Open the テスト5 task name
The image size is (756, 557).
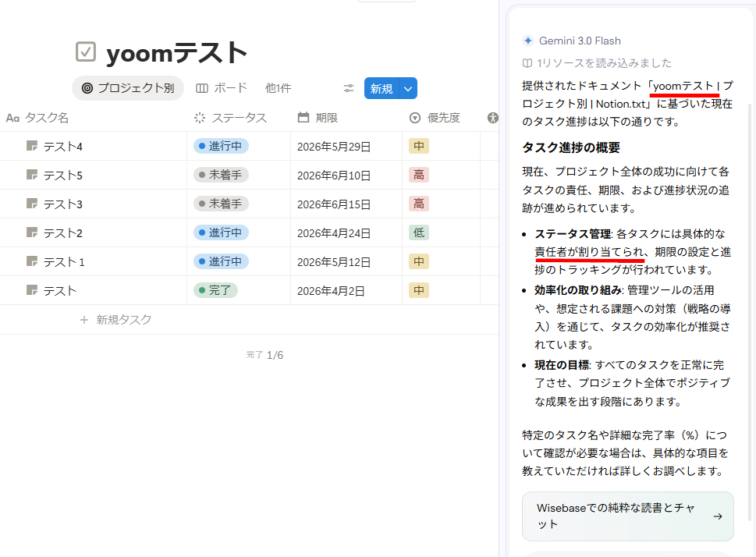pyautogui.click(x=63, y=176)
